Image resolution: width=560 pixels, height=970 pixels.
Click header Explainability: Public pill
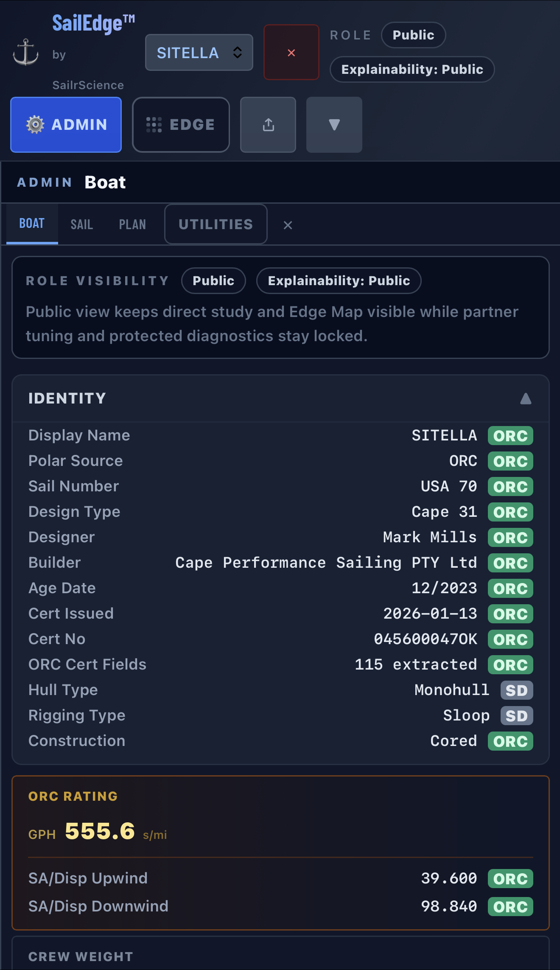click(412, 70)
